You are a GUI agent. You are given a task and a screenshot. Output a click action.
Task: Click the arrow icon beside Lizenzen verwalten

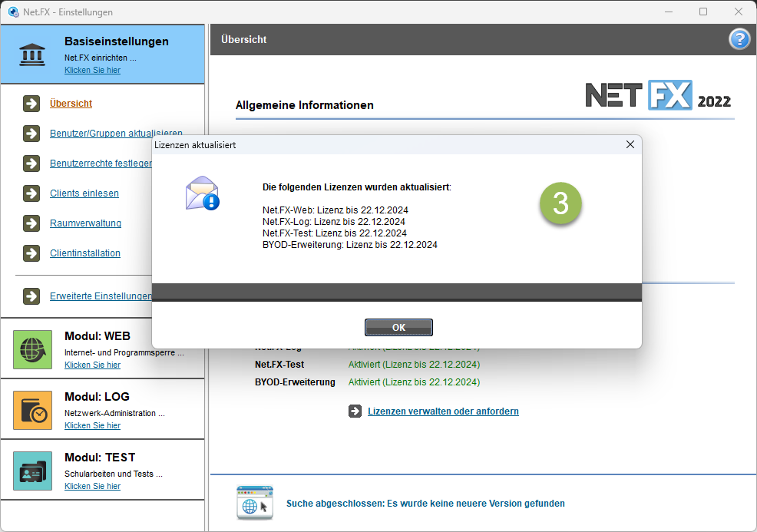tap(355, 411)
